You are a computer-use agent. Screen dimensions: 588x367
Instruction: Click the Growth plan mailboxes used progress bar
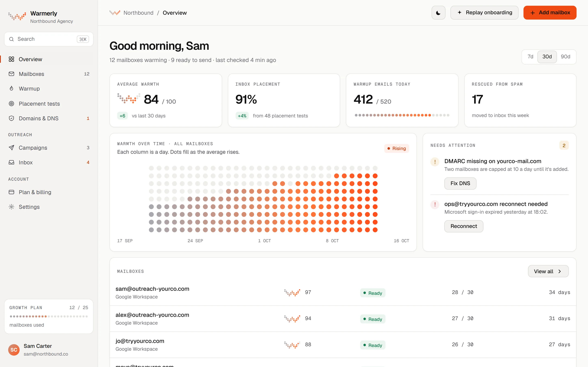49,316
